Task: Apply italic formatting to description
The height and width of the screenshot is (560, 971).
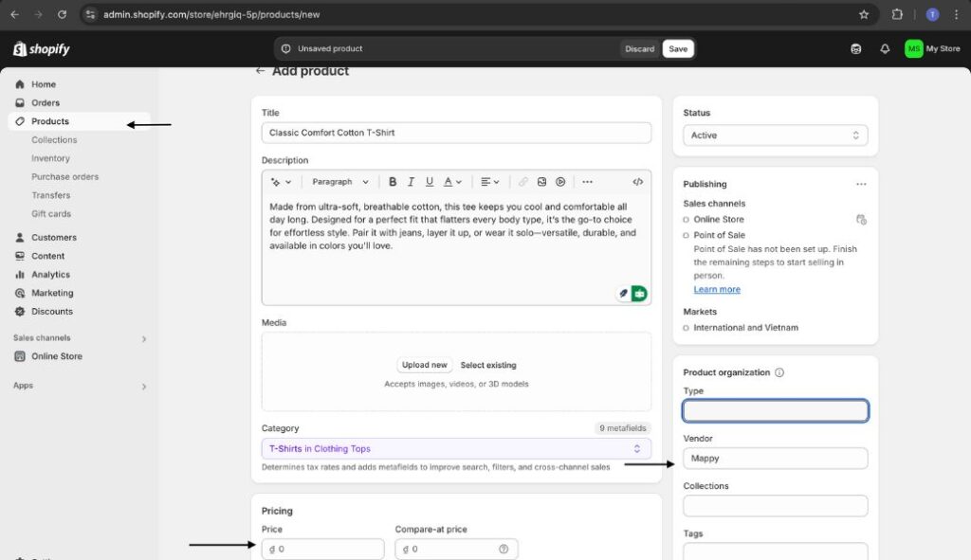Action: (x=411, y=182)
